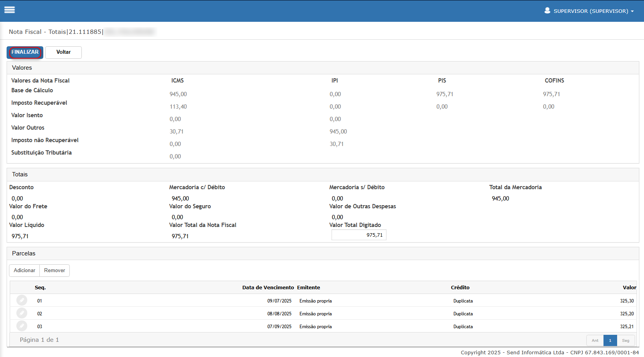Click the PIS column label

(x=442, y=81)
